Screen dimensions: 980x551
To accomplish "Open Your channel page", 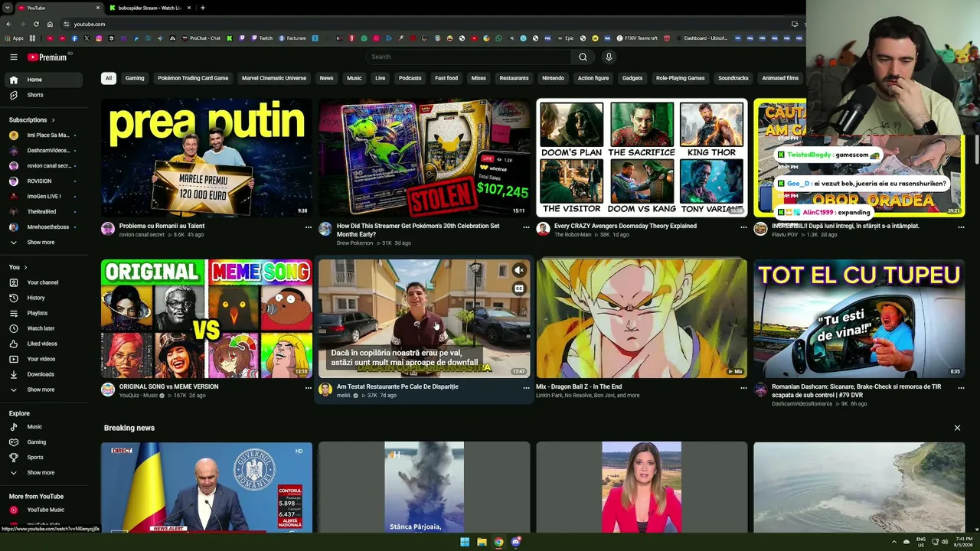I will click(43, 282).
